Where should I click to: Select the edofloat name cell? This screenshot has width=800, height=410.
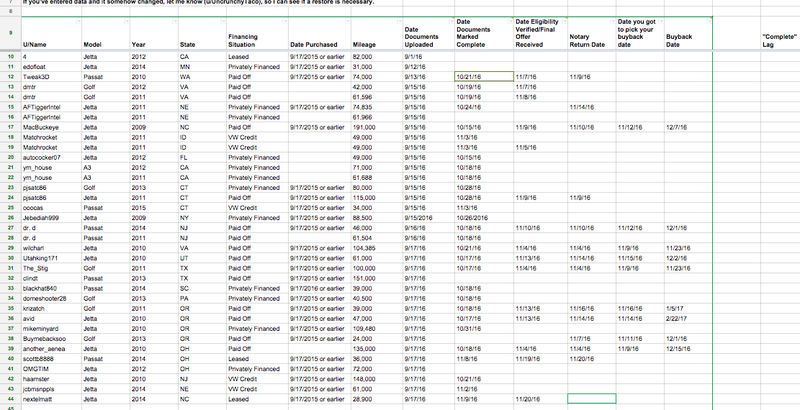51,67
